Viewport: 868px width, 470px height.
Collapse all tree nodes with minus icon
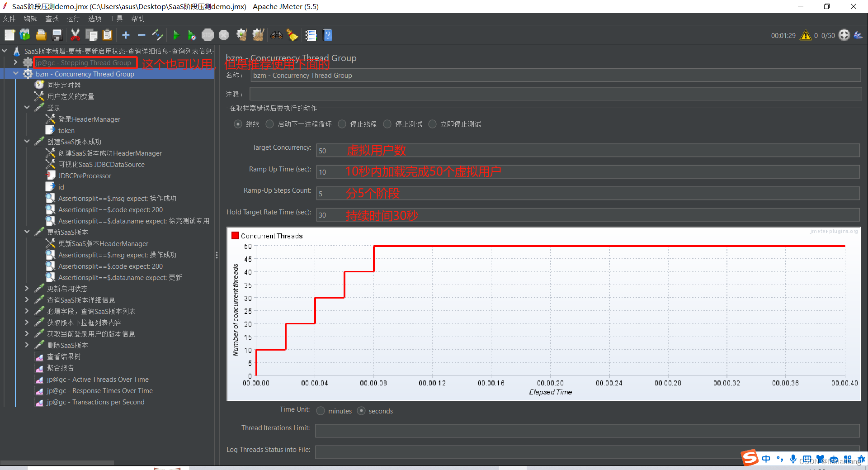(142, 35)
